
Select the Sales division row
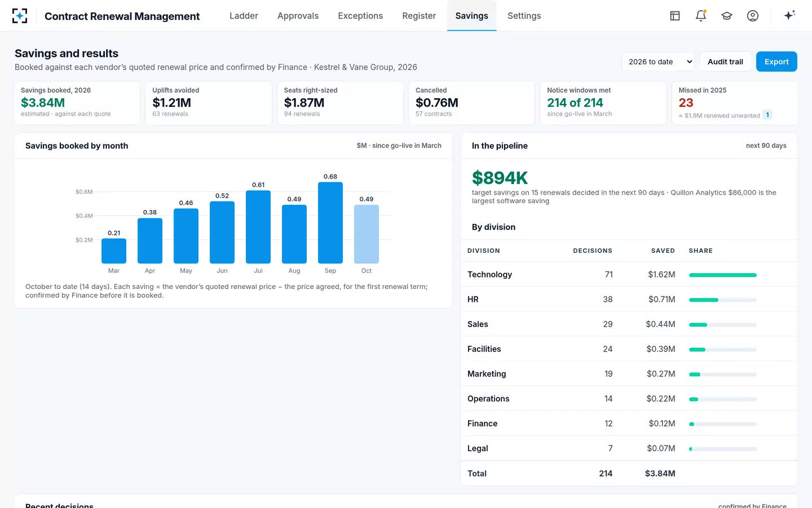click(x=629, y=324)
